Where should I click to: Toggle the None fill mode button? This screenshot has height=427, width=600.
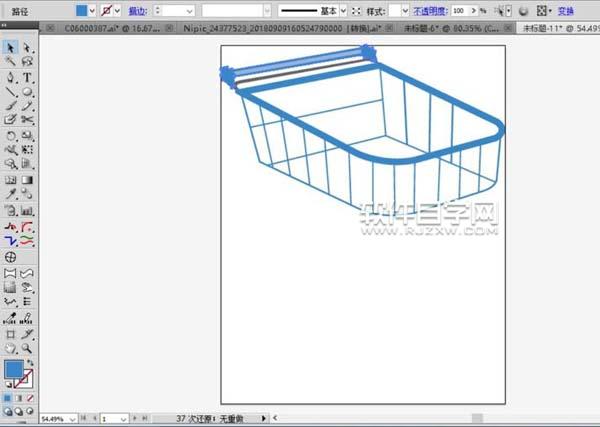[x=29, y=396]
